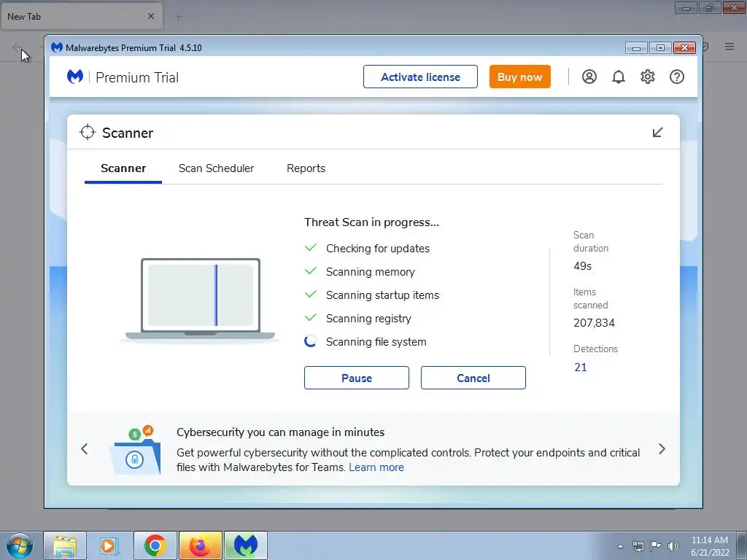Click the Show desktop strip on taskbar
Screen dimensions: 747x560
(742, 545)
